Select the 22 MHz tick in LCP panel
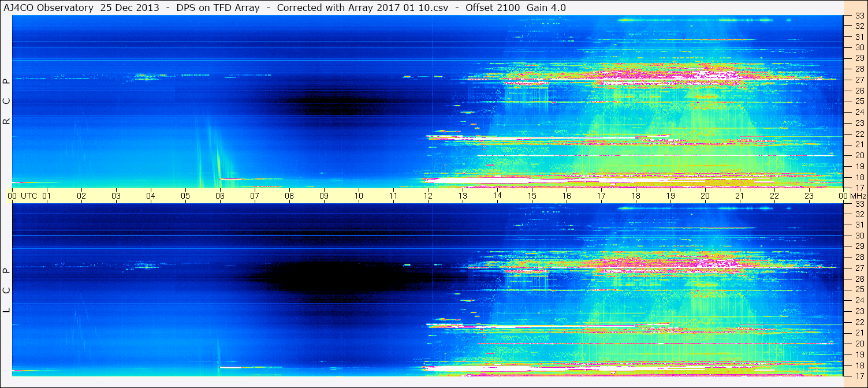868x388 pixels. (x=859, y=322)
